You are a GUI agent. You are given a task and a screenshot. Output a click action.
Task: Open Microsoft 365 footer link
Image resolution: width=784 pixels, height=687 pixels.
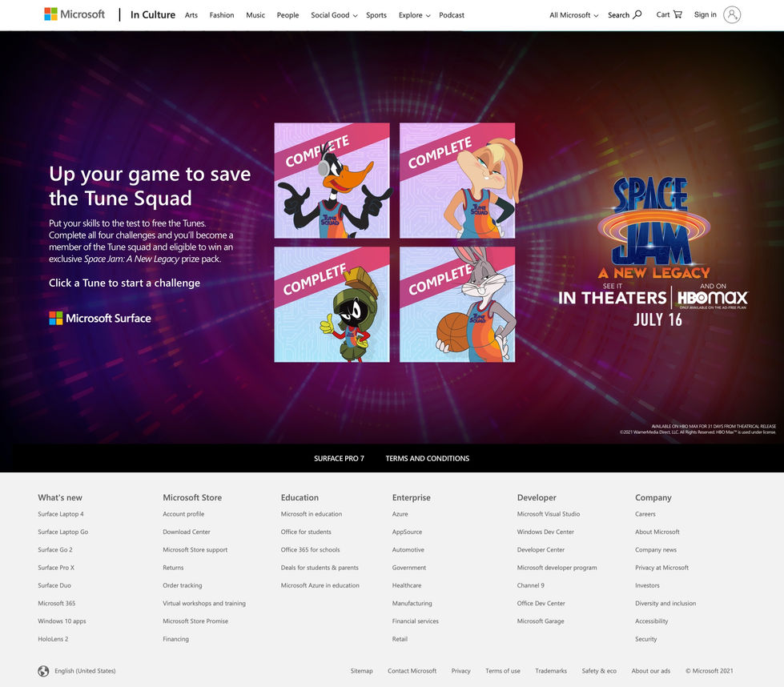(x=57, y=604)
